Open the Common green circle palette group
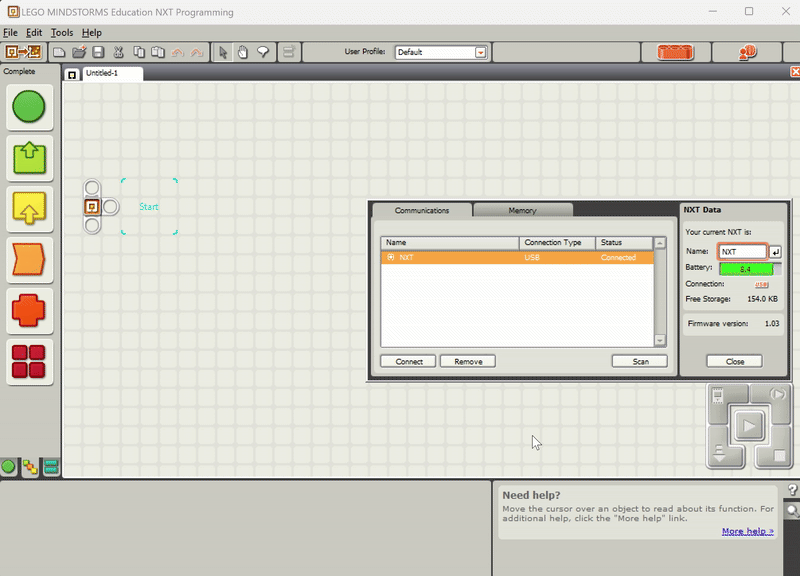This screenshot has height=576, width=800. coord(29,107)
